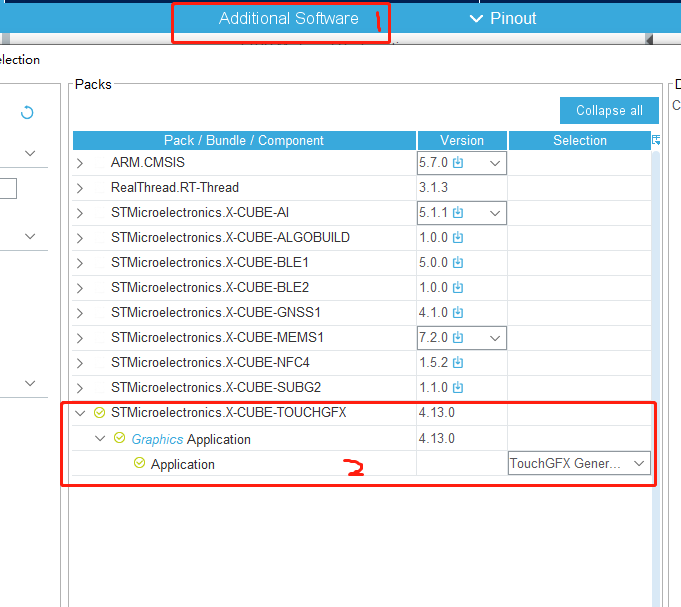Toggle the RealThread.RT-Thread checkbox
Image resolution: width=681 pixels, height=607 pixels.
pyautogui.click(x=100, y=188)
